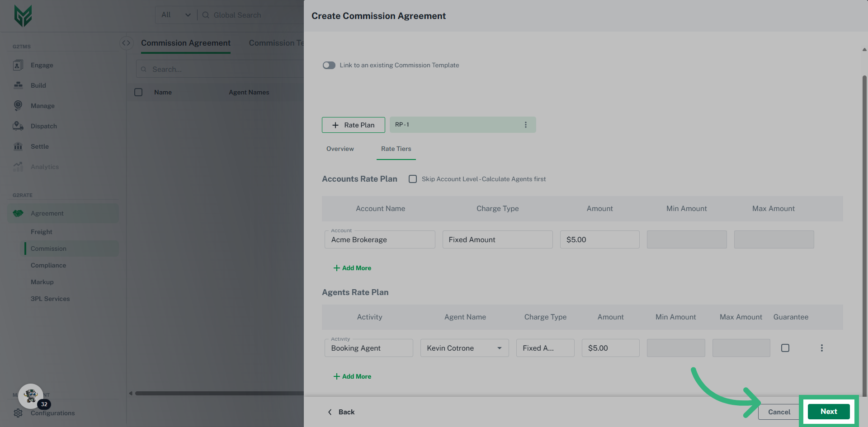The height and width of the screenshot is (427, 868).
Task: Check Skip Account Level - Calculate Agents first
Action: coord(412,179)
